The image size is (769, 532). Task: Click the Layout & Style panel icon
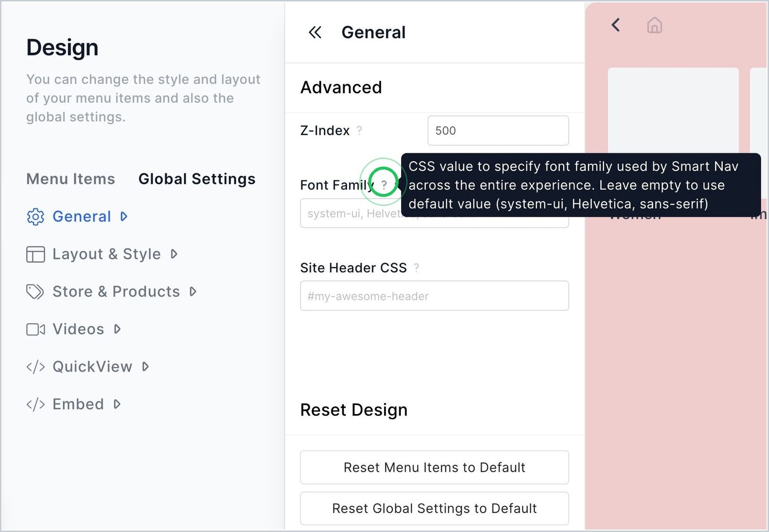[35, 255]
